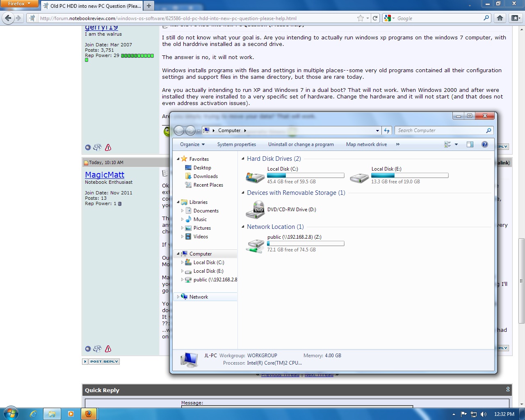
Task: Open the Firefox bookmarks menu icon
Action: coord(516,18)
